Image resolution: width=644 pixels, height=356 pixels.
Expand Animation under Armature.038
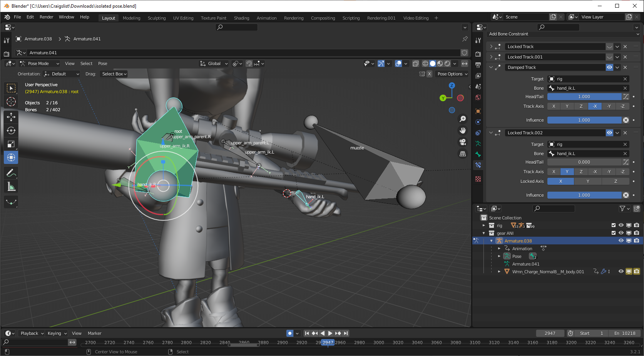[499, 249]
